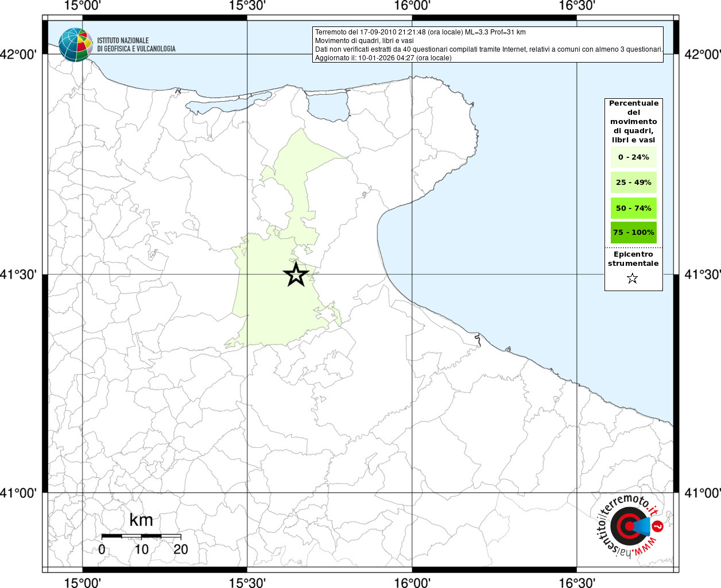
Task: Select the 25 - 49% legend swatch
Action: pyautogui.click(x=633, y=182)
